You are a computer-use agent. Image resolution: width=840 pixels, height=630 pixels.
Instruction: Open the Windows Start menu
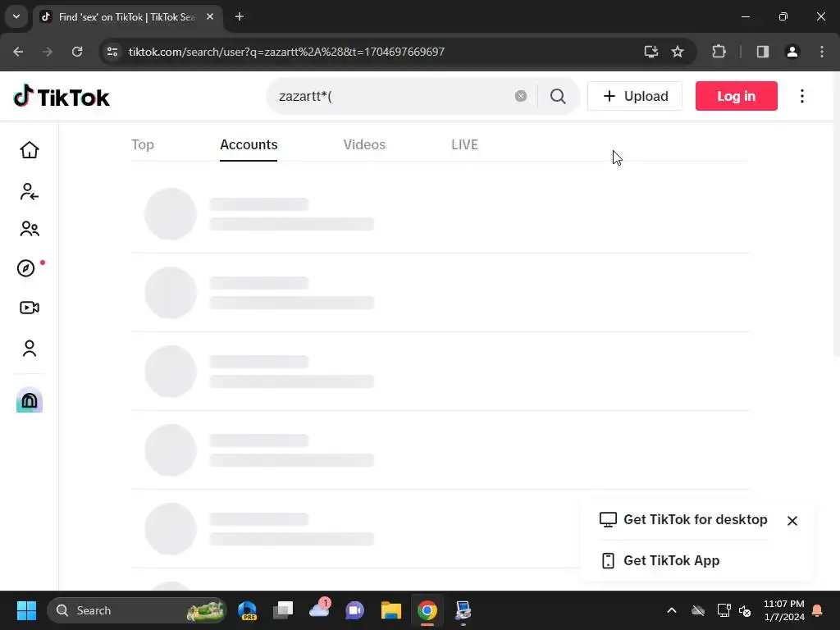point(26,610)
